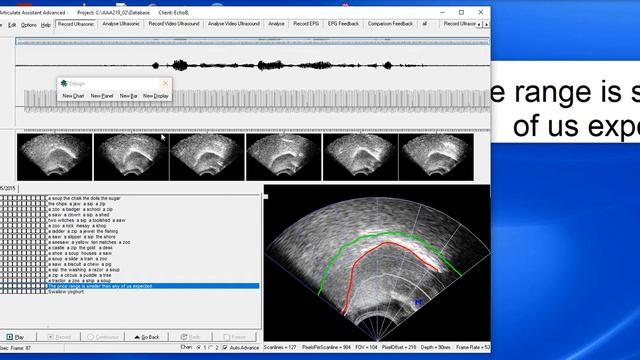Click the audio waveform track
The width and height of the screenshot is (640, 360).
tap(253, 65)
